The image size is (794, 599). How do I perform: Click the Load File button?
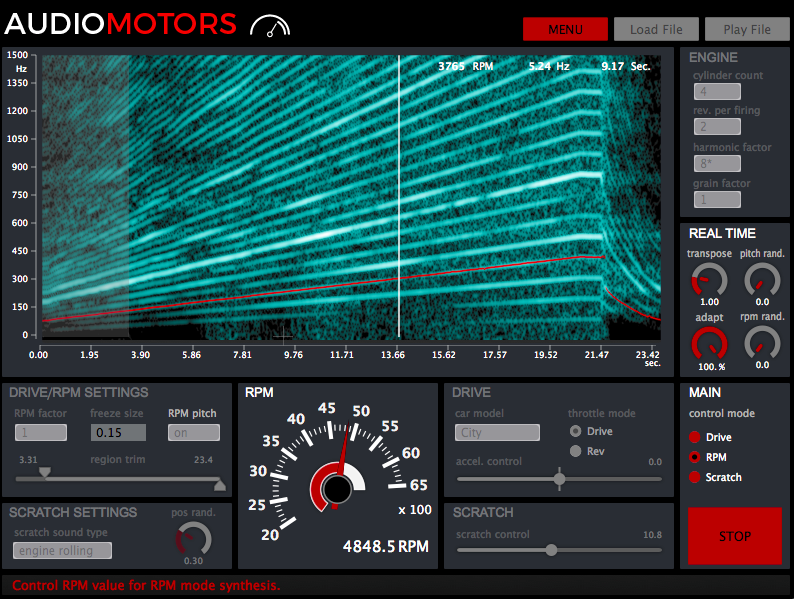coord(656,29)
